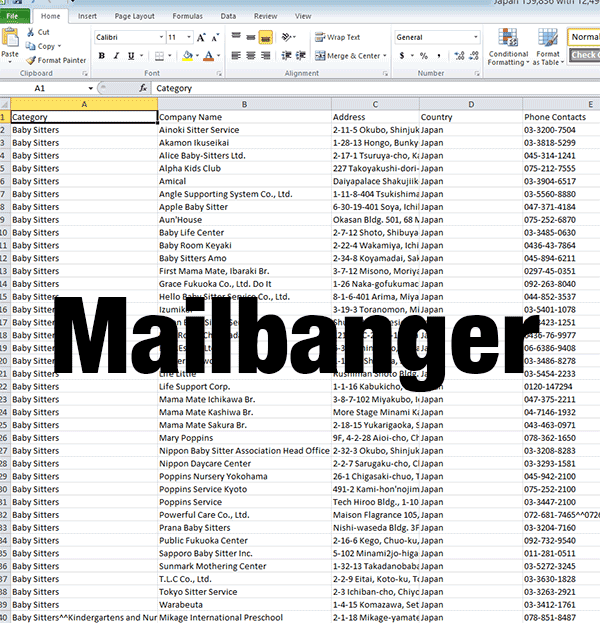Screen dimensions: 600x623
Task: Align cell text to the left
Action: tap(236, 56)
